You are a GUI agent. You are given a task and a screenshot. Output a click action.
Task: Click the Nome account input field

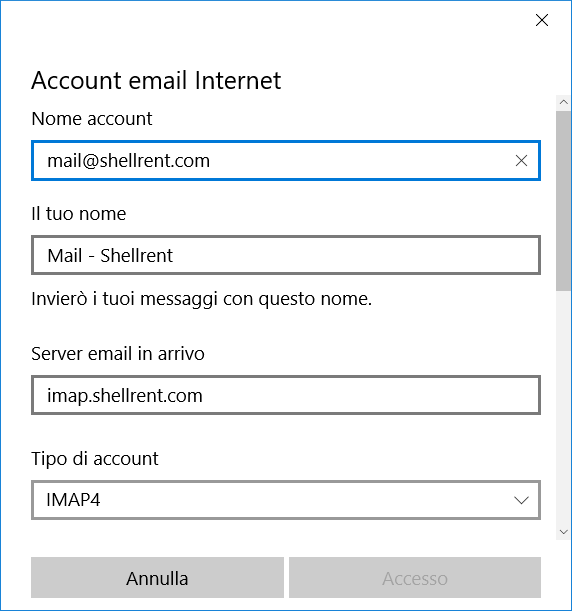point(286,161)
